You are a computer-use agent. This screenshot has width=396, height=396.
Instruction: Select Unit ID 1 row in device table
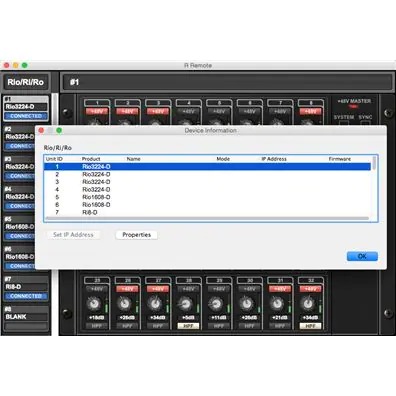coord(207,166)
